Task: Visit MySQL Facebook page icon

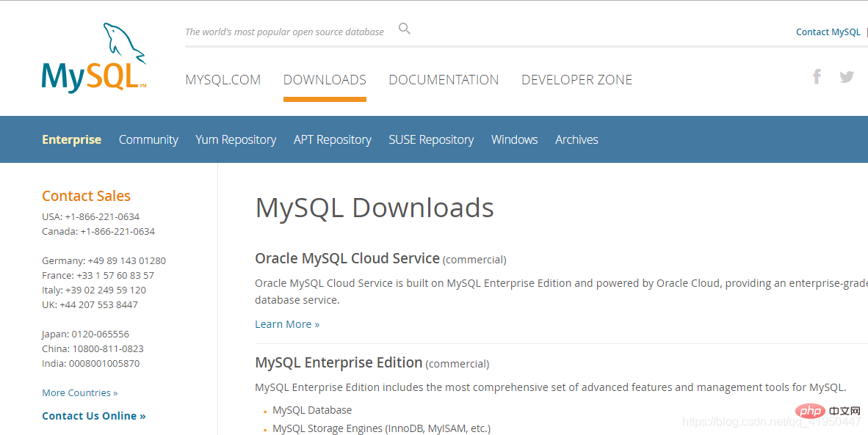Action: pos(817,76)
